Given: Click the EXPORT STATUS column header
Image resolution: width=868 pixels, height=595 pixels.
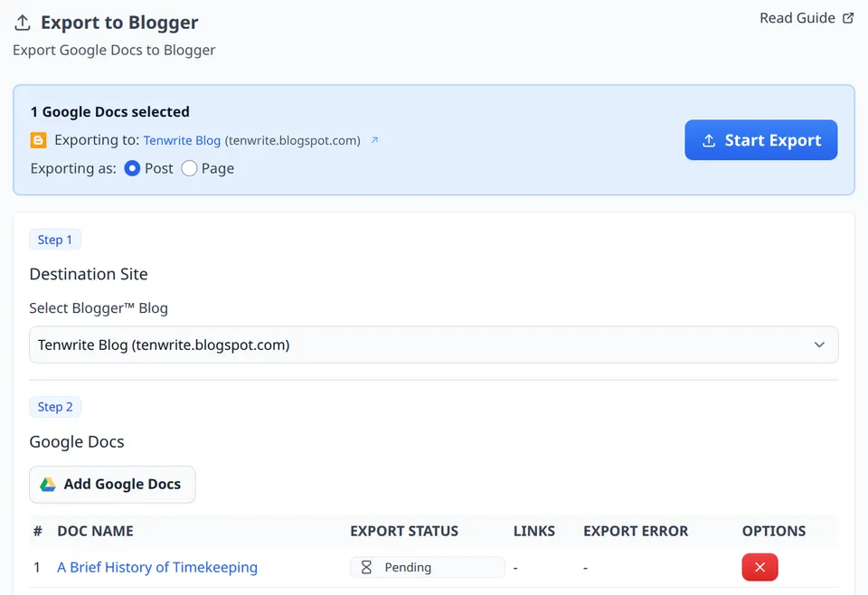Looking at the screenshot, I should (x=404, y=532).
